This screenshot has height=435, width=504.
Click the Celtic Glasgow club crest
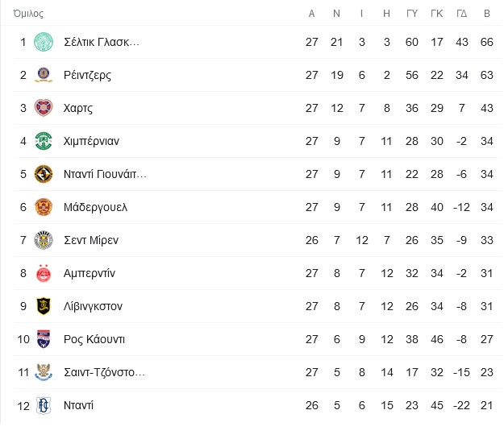44,42
